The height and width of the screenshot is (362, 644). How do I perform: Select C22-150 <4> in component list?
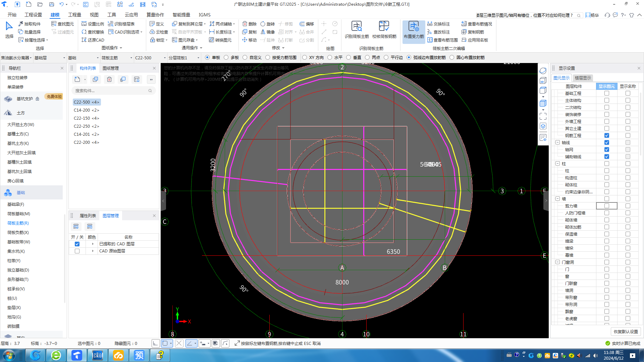click(87, 118)
